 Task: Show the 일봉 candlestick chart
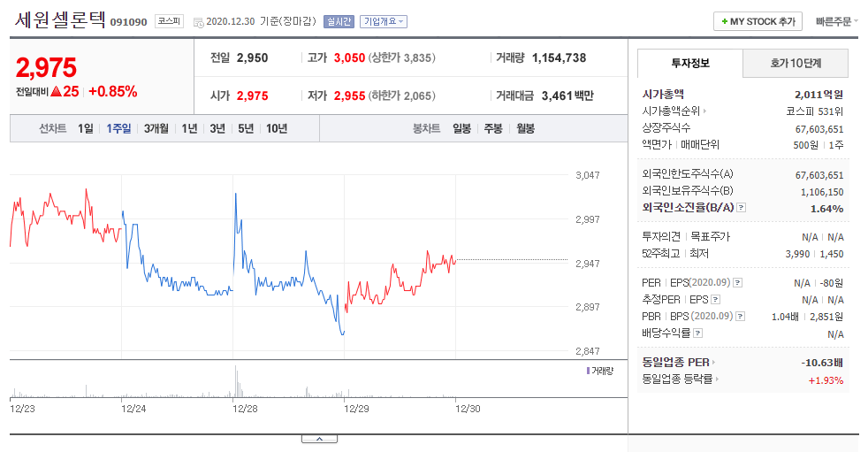pos(461,128)
